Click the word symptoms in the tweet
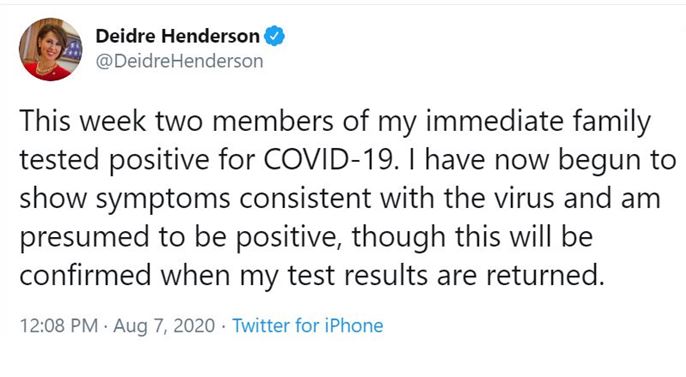Viewport: 686px width, 377px height. 163,199
